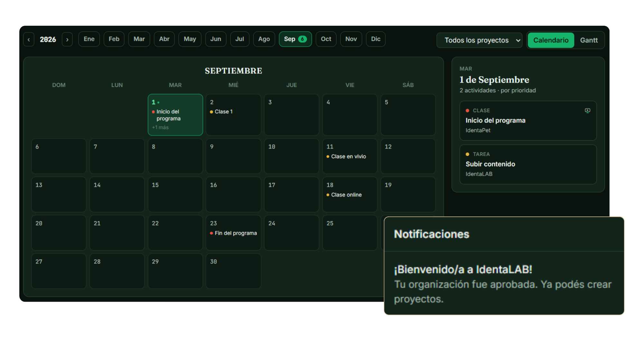Click the 2026 year label

point(48,40)
